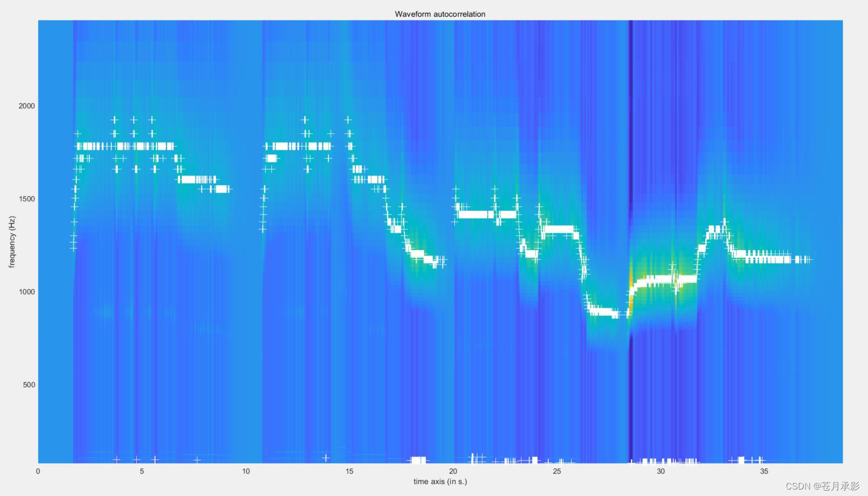868x496 pixels.
Task: Click the 500 tick label on the frequency axis
Action: [x=29, y=385]
